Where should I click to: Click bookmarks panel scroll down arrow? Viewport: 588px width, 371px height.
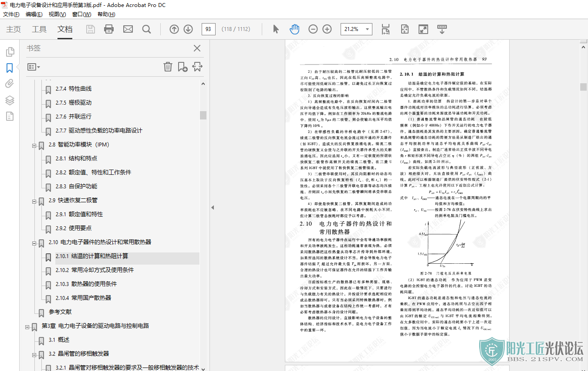[203, 368]
